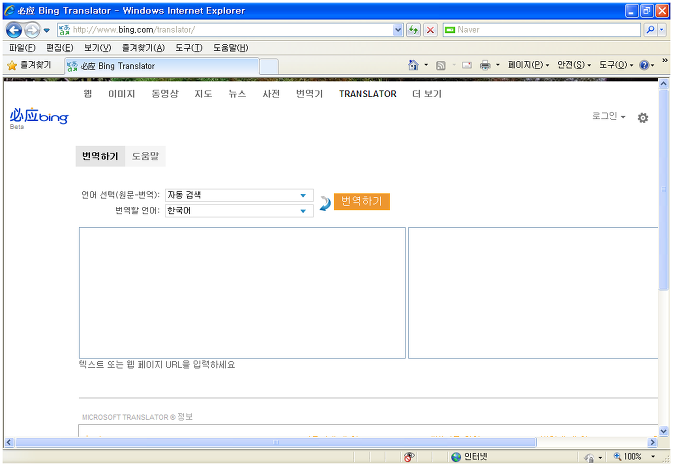This screenshot has width=673, height=466.
Task: Click the Bing logo
Action: click(x=39, y=117)
